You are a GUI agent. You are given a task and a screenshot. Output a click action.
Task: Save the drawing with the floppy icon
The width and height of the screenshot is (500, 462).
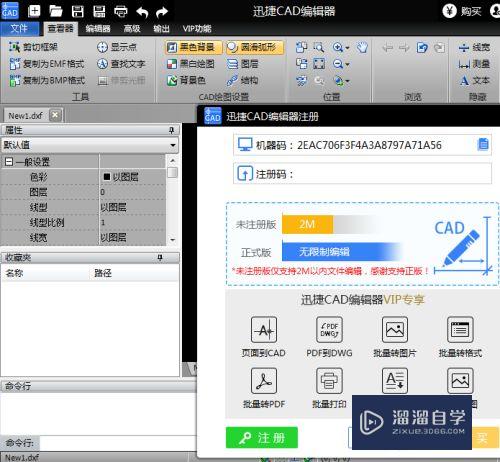78,11
